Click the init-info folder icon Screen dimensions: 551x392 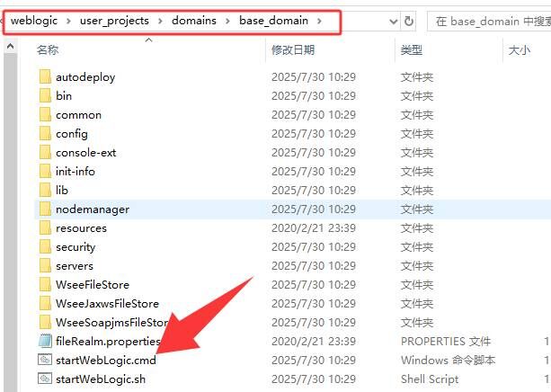click(x=45, y=171)
